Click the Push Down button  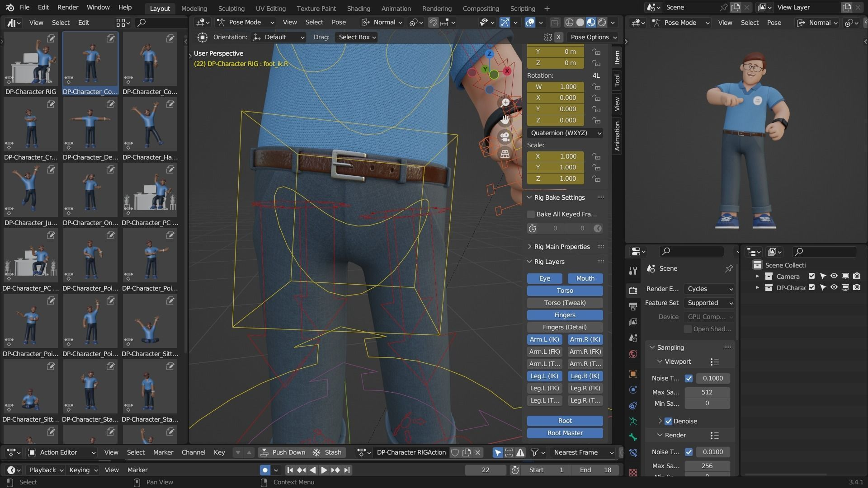coord(283,452)
